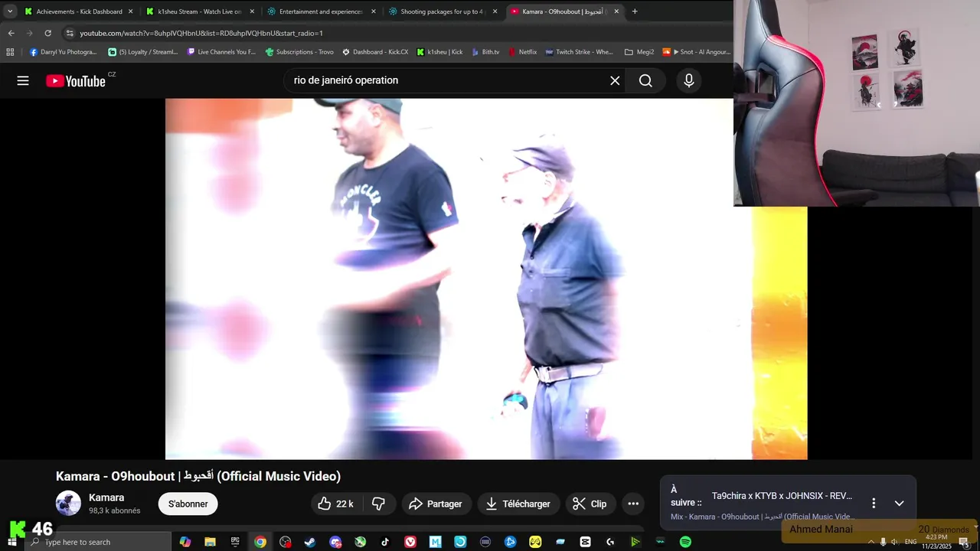Open Windows notification center

pos(964,542)
